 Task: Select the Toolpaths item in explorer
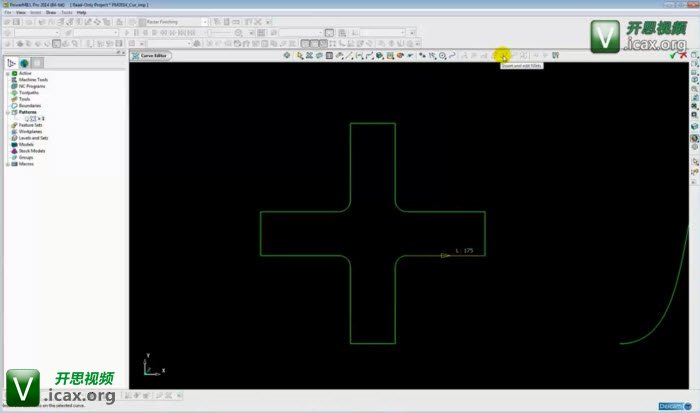click(x=29, y=93)
